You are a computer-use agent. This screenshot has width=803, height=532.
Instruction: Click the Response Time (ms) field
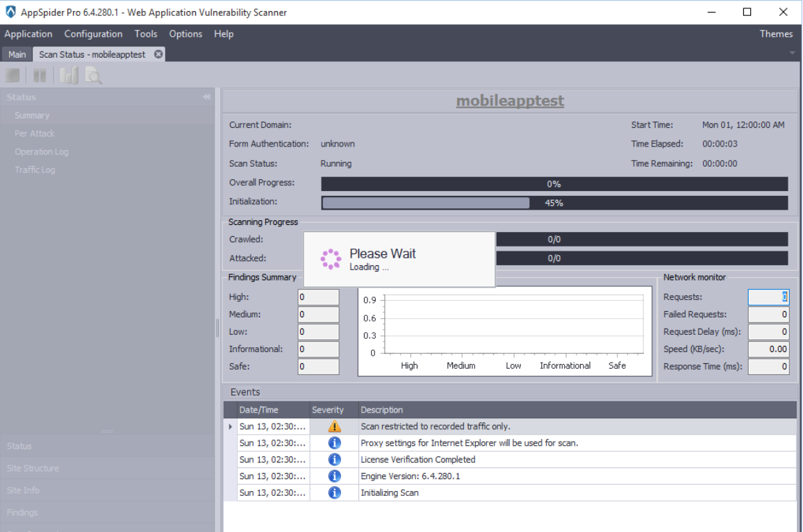pyautogui.click(x=768, y=367)
